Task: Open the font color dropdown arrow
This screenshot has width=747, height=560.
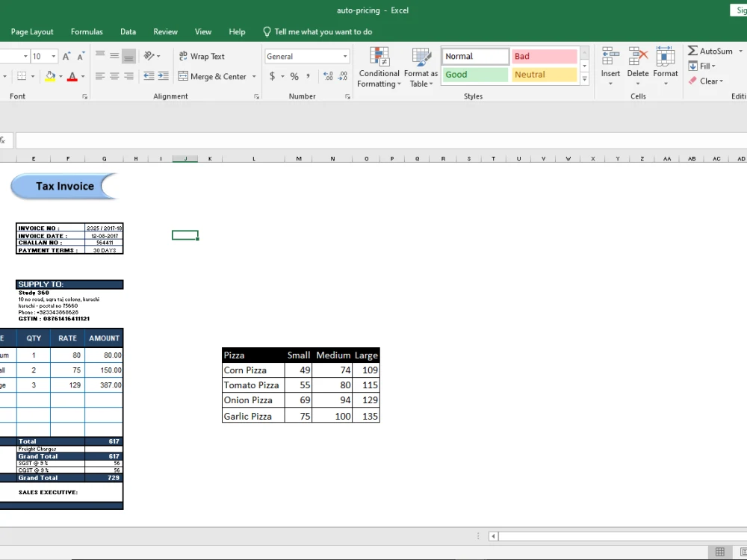Action: click(x=82, y=76)
